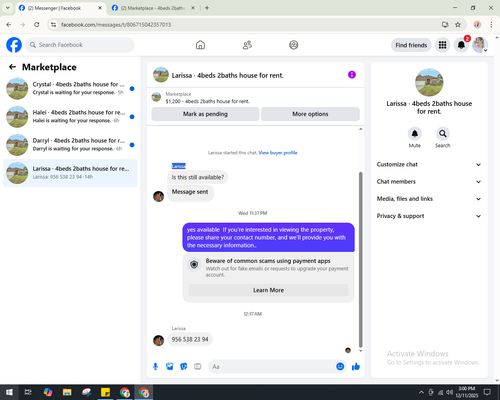Click More options button
The width and height of the screenshot is (500, 400).
pyautogui.click(x=310, y=114)
